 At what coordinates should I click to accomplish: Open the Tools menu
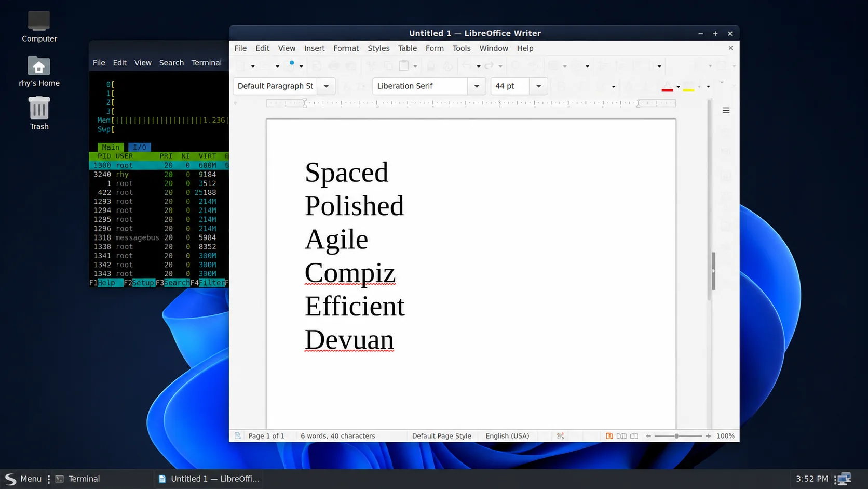click(x=462, y=48)
